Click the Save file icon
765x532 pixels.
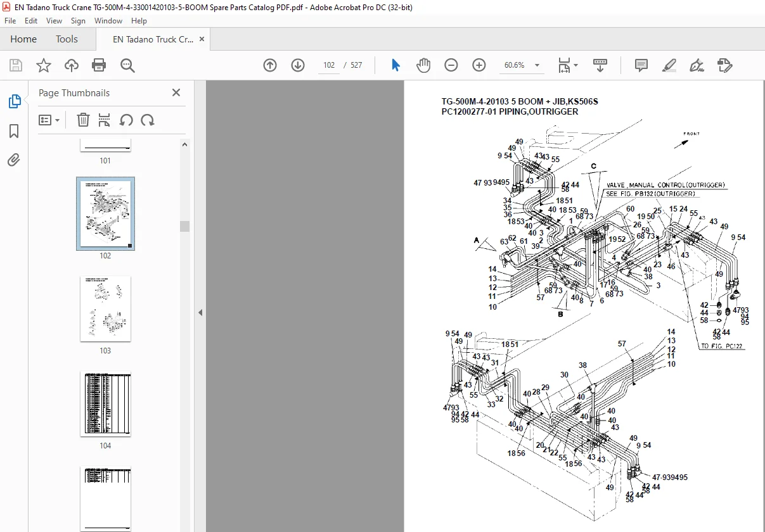coord(16,65)
